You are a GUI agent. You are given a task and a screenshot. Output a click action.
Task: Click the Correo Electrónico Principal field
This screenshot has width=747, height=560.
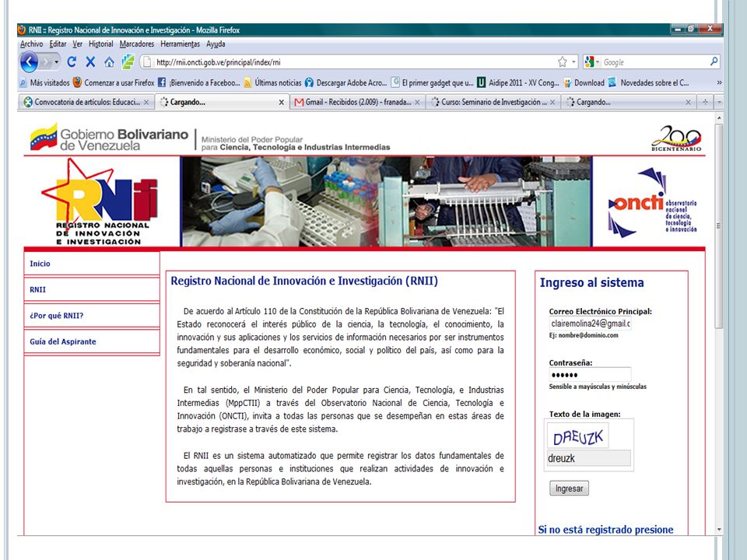click(590, 324)
